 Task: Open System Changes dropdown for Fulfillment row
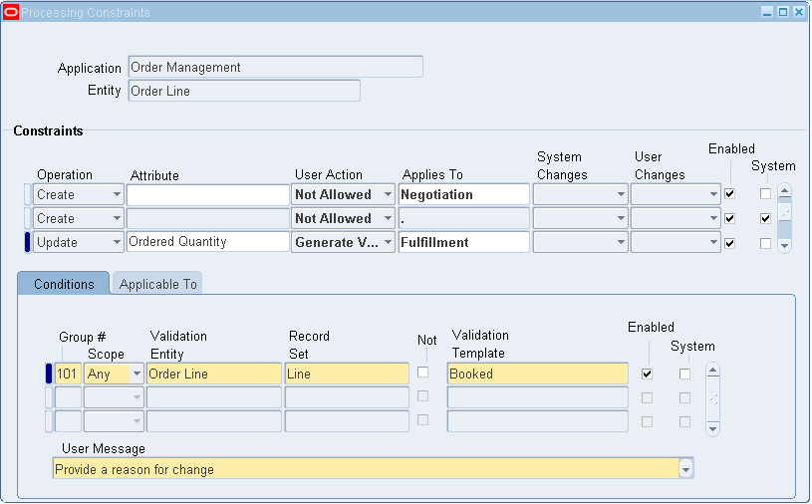(x=580, y=242)
